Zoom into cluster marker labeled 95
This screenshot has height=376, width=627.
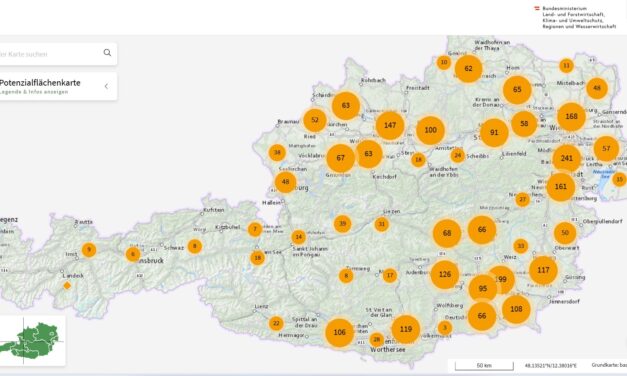click(483, 289)
